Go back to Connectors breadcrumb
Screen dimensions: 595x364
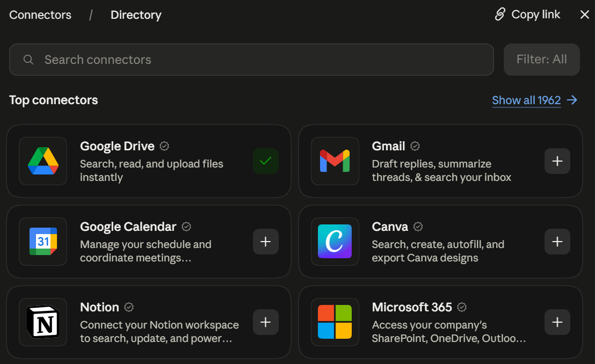point(40,15)
